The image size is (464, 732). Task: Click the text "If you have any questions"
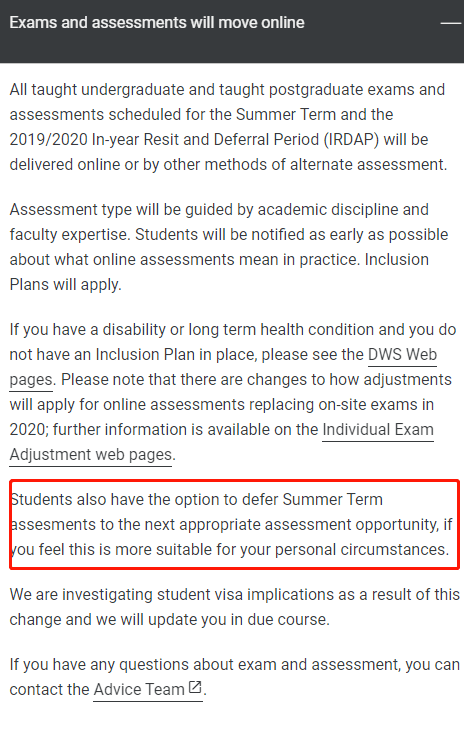click(99, 665)
